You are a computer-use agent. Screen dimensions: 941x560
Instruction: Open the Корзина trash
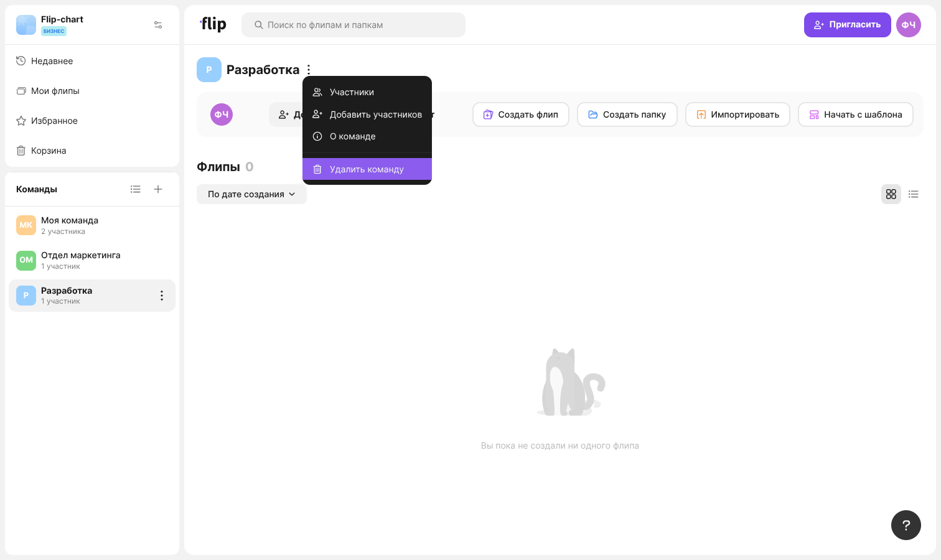point(92,151)
